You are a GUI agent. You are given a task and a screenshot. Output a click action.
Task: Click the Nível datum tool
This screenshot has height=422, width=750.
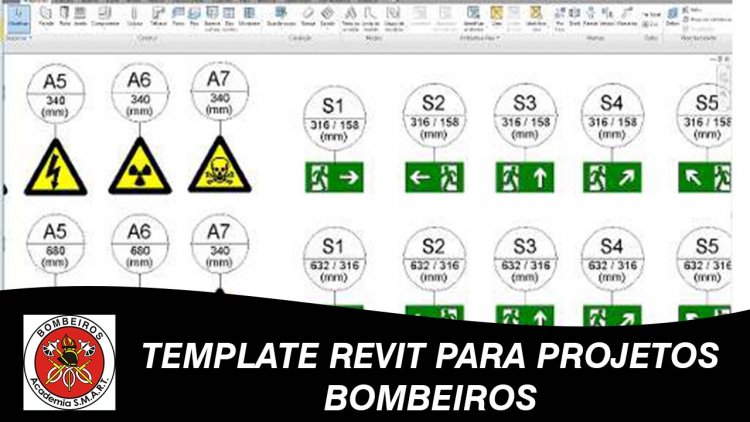(651, 14)
